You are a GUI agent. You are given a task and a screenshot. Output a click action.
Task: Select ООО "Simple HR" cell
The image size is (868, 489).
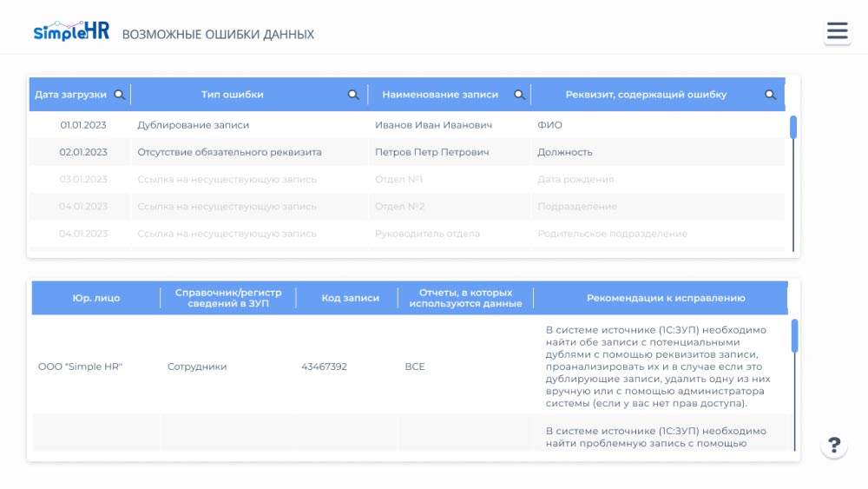coord(80,366)
